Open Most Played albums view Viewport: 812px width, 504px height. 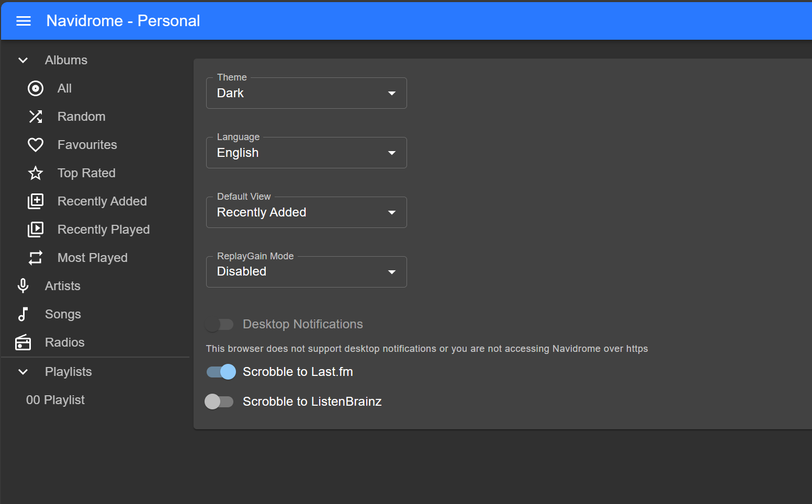tap(92, 258)
